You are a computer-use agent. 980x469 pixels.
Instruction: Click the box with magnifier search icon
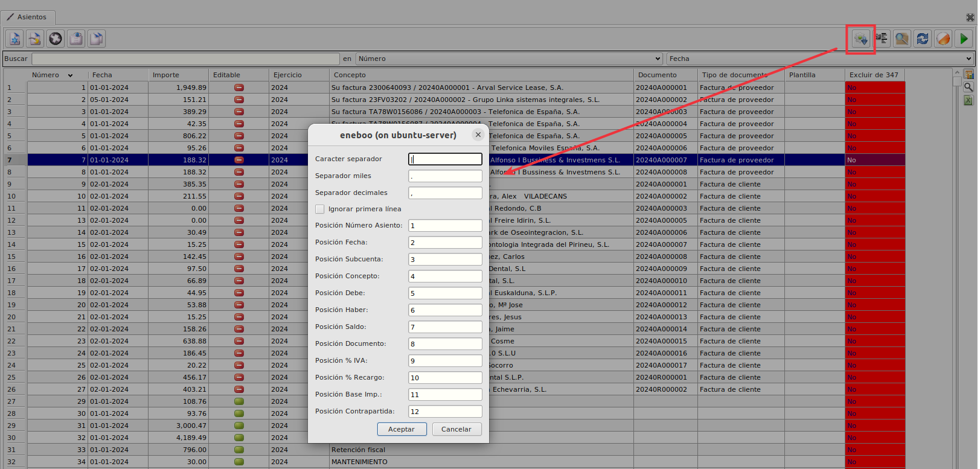[902, 39]
